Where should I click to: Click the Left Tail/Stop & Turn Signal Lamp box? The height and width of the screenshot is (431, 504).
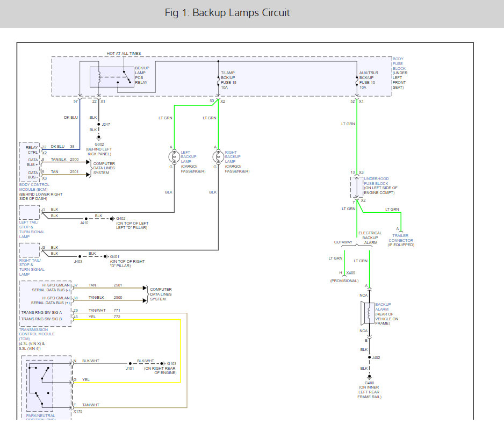pos(30,213)
